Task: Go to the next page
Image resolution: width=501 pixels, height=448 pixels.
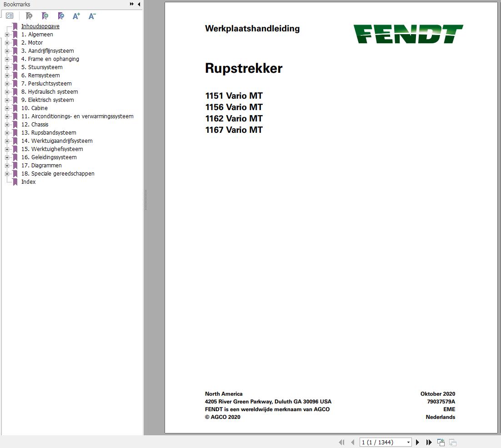Action: coord(417,442)
